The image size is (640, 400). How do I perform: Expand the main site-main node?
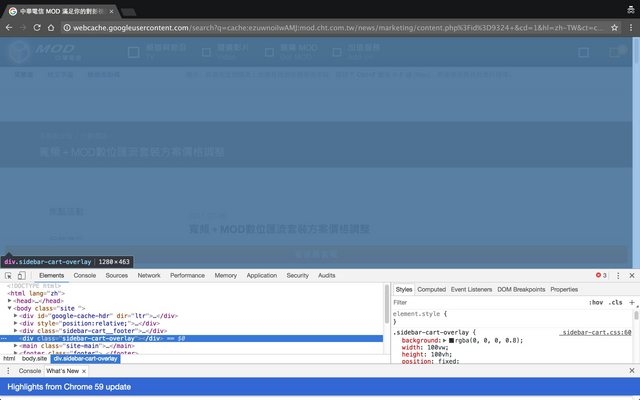tap(16, 346)
